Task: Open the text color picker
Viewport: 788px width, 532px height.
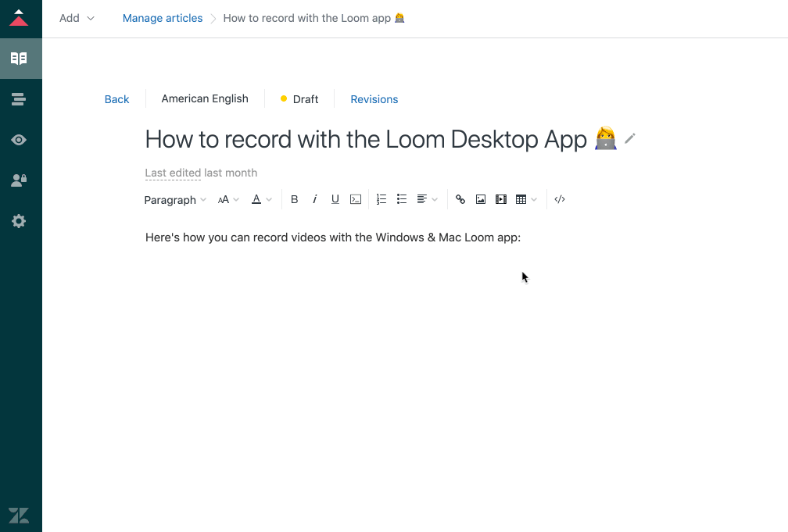Action: pos(261,199)
